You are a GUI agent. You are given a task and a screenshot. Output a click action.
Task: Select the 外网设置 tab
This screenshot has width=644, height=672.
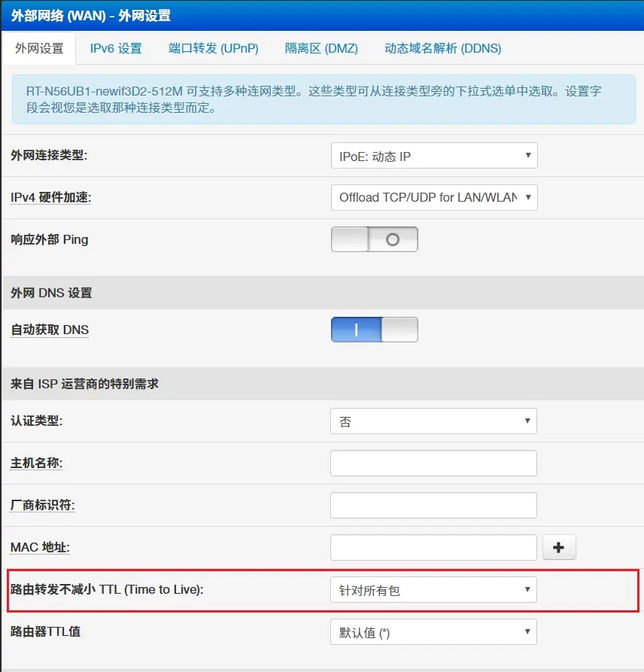point(39,48)
